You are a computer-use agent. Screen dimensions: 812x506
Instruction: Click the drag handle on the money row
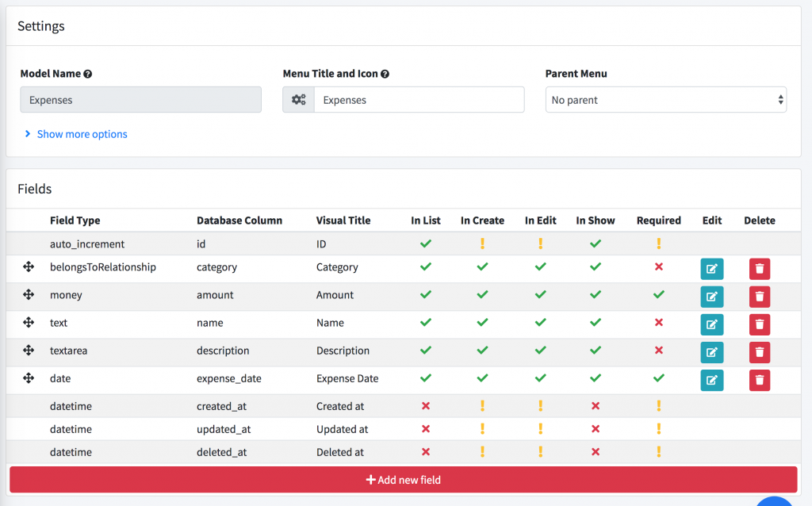click(29, 295)
